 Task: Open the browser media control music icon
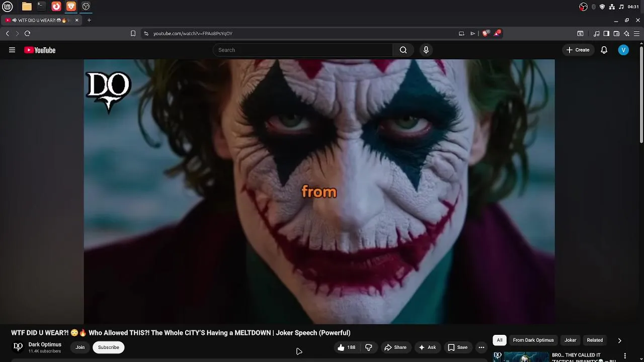597,34
